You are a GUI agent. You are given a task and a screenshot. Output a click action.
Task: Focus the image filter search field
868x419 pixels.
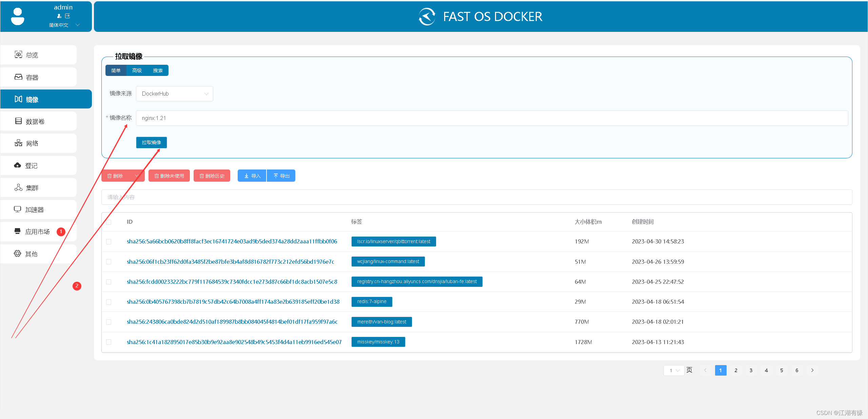(477, 197)
